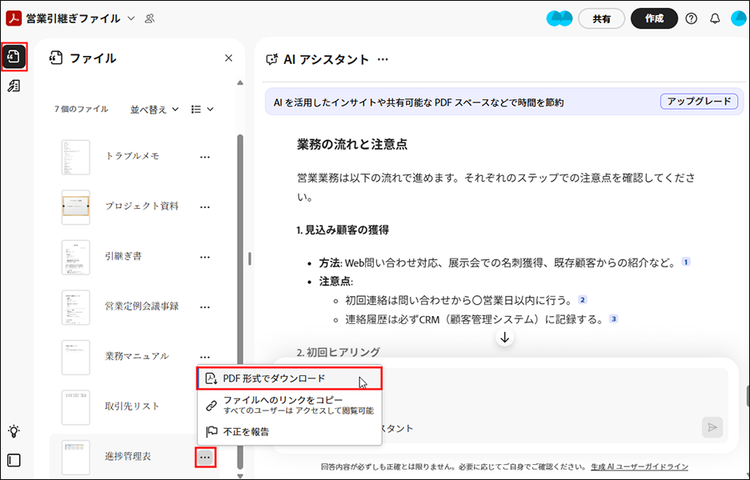This screenshot has height=480, width=750.
Task: Expand the 並べ替え sort dropdown
Action: coord(155,108)
